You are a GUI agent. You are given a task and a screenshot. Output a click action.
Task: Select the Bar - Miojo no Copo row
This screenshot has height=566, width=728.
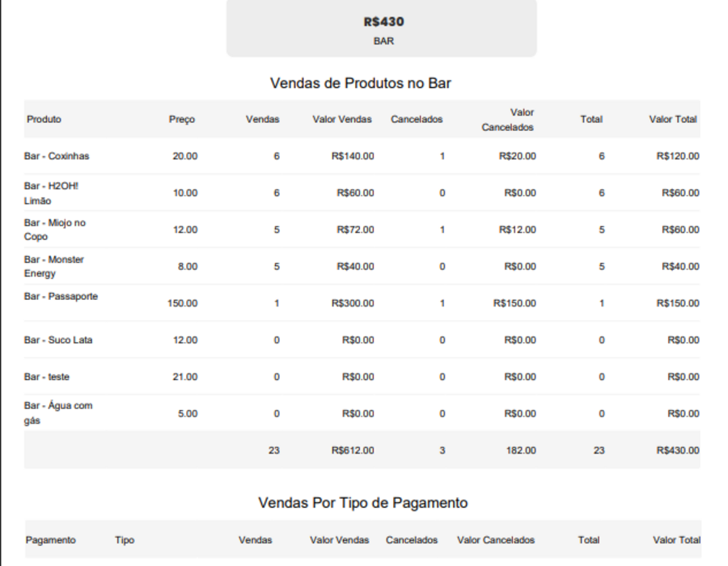point(362,230)
